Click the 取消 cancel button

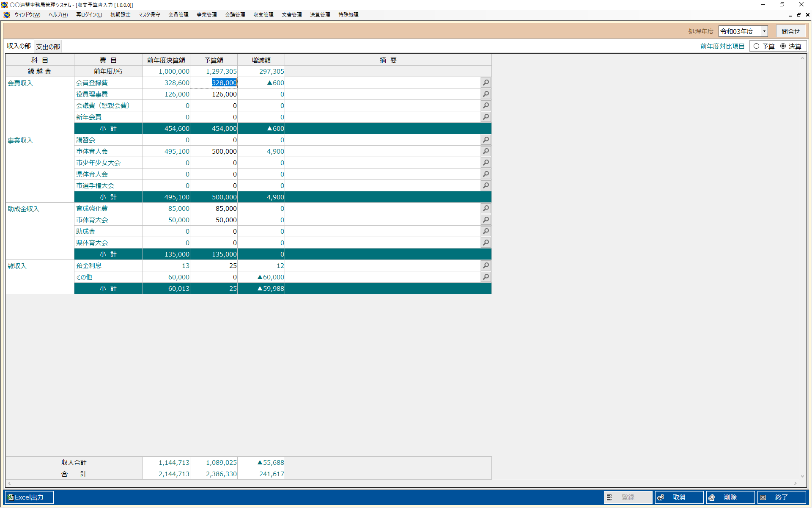coord(679,497)
